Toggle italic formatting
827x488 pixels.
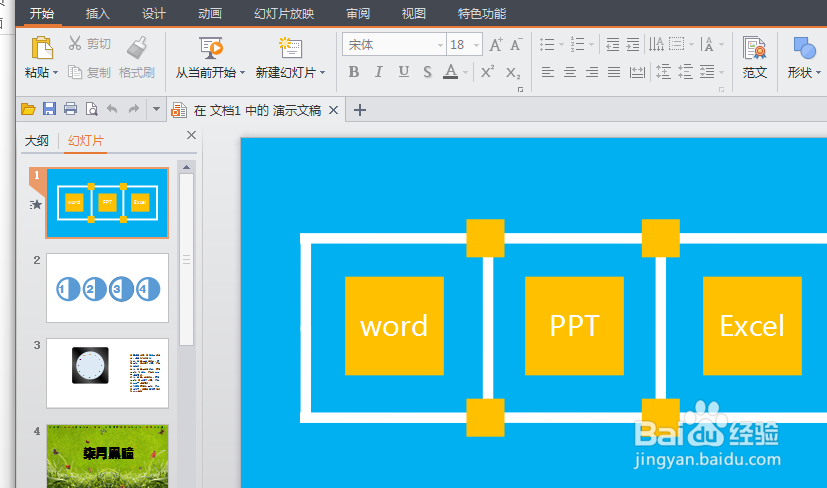[x=379, y=72]
